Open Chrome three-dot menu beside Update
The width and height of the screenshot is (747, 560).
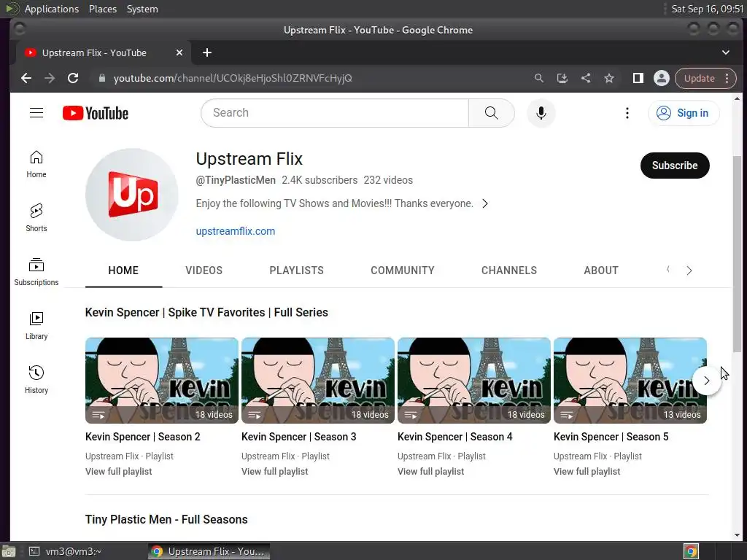[727, 78]
